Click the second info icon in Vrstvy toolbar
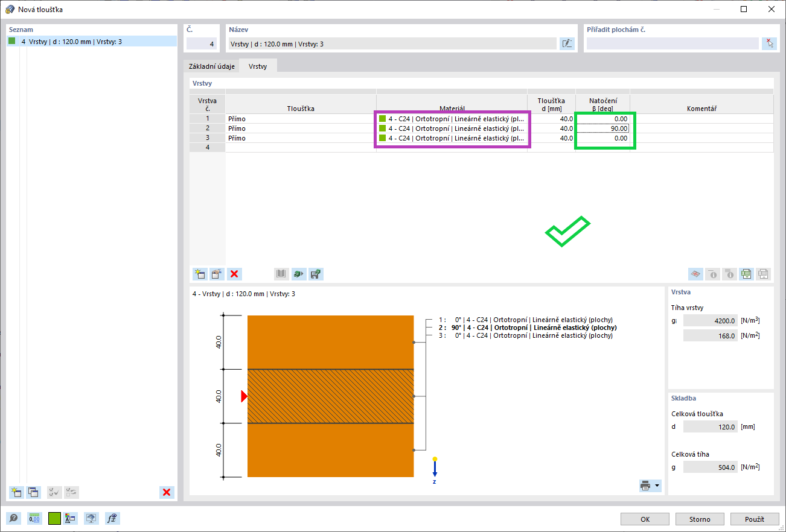The height and width of the screenshot is (532, 786). click(x=730, y=274)
